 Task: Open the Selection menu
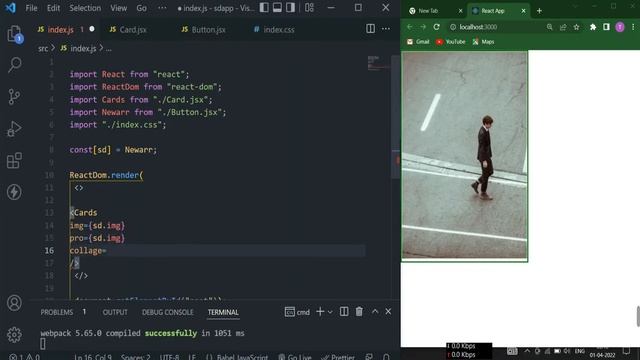pos(85,8)
